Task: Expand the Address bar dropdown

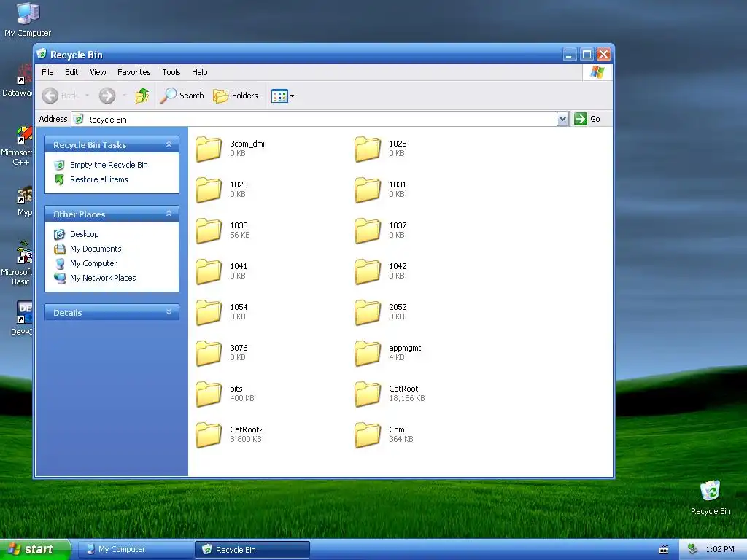Action: 562,119
